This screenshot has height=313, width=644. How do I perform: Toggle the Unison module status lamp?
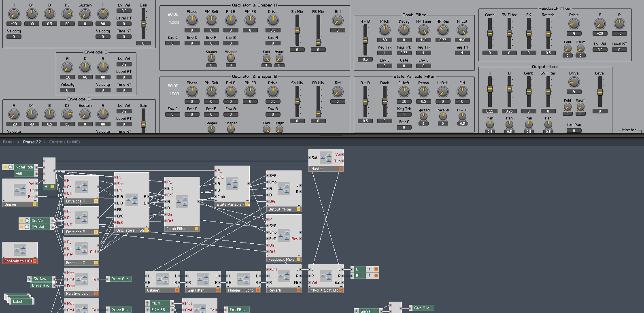(x=34, y=204)
